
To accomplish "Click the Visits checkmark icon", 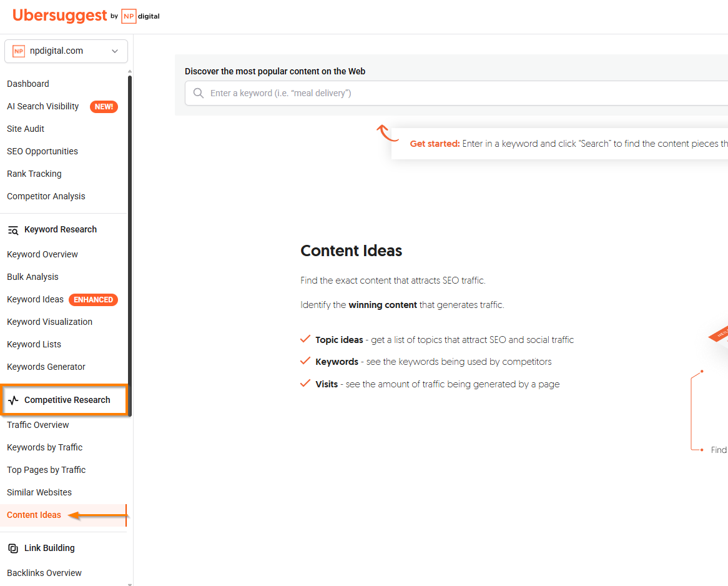I will pos(305,384).
